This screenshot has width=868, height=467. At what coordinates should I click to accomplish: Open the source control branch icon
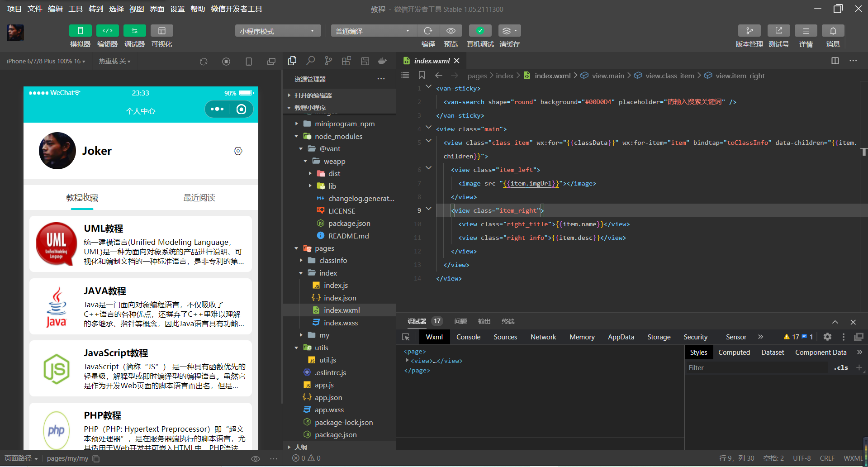(328, 61)
